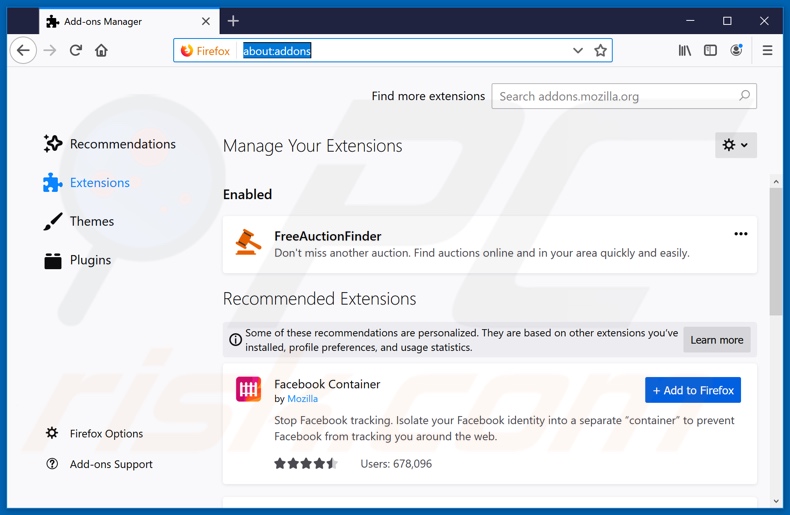Click the forward navigation arrow
This screenshot has height=515, width=790.
(x=49, y=50)
